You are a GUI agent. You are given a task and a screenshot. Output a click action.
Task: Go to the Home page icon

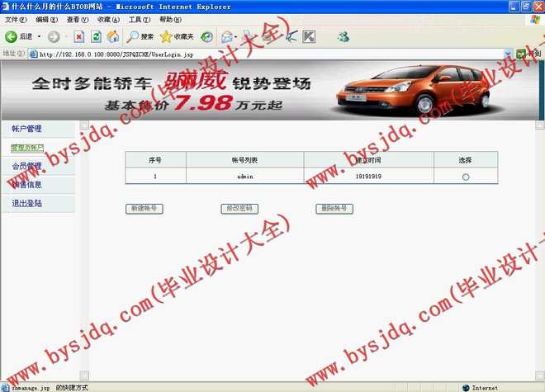point(113,36)
